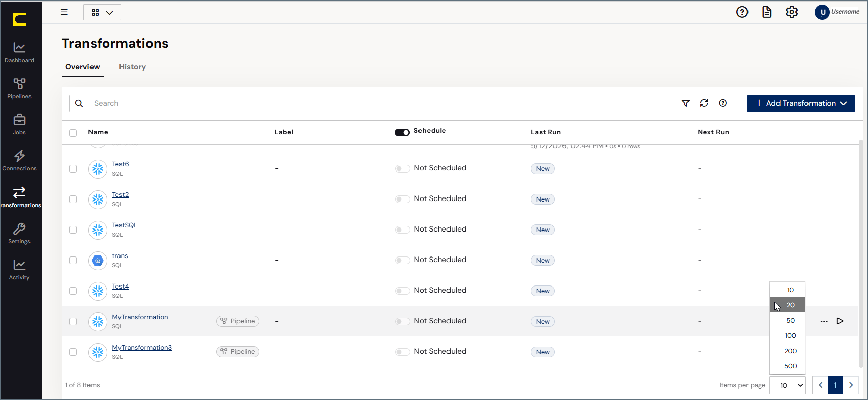Open Settings in the sidebar
Screen dimensions: 868x400
(x=19, y=234)
